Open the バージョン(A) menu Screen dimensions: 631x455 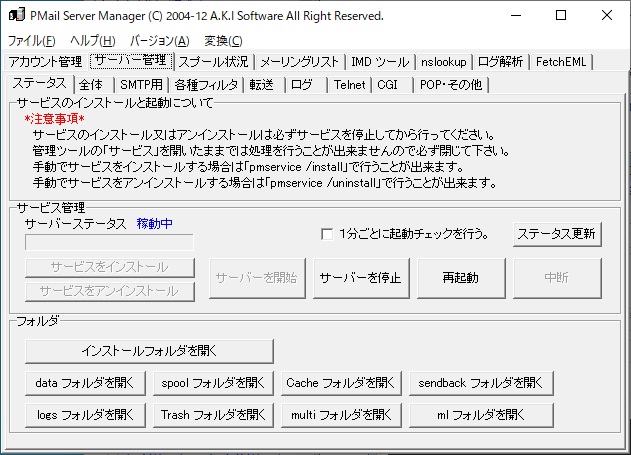pos(159,41)
